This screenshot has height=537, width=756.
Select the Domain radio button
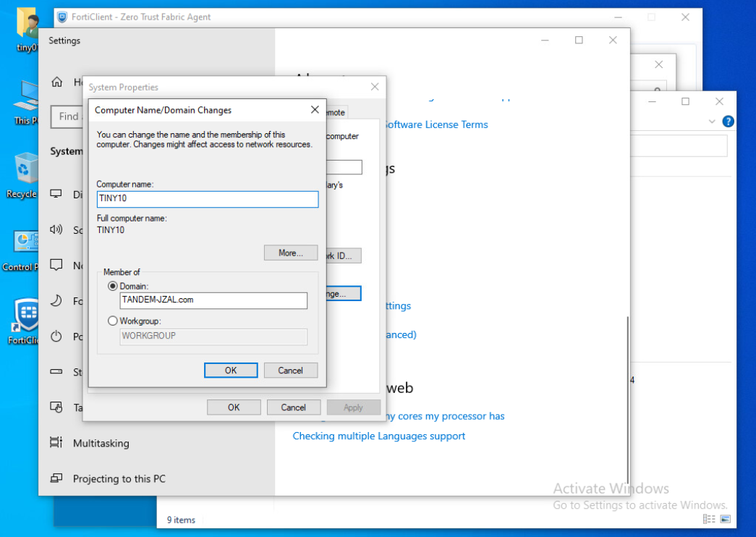tap(112, 287)
